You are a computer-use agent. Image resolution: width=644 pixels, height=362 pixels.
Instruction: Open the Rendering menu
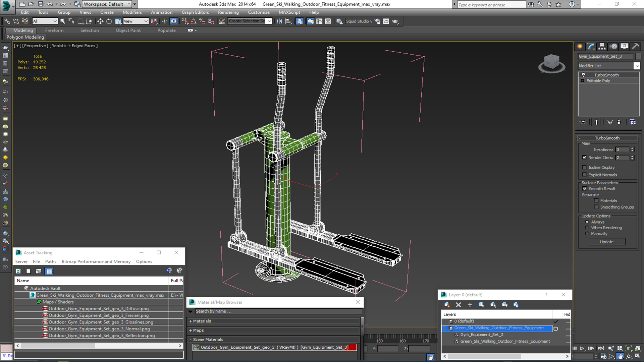228,12
